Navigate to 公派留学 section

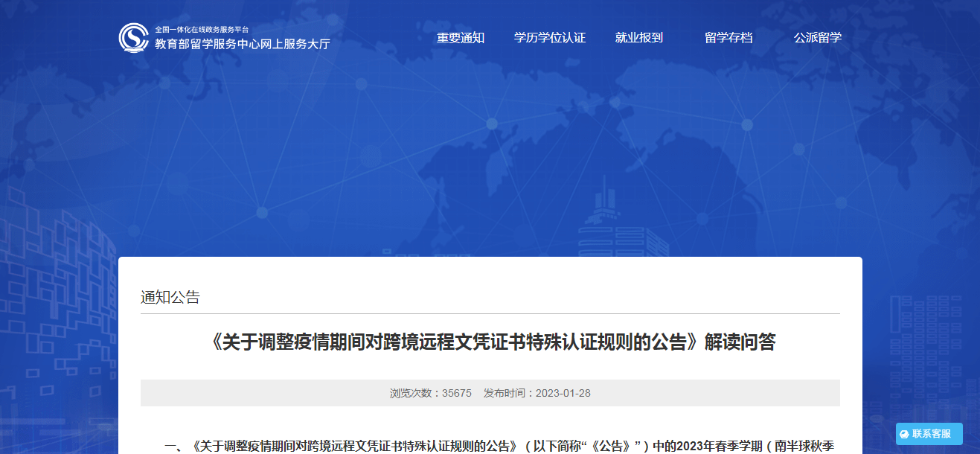click(818, 38)
